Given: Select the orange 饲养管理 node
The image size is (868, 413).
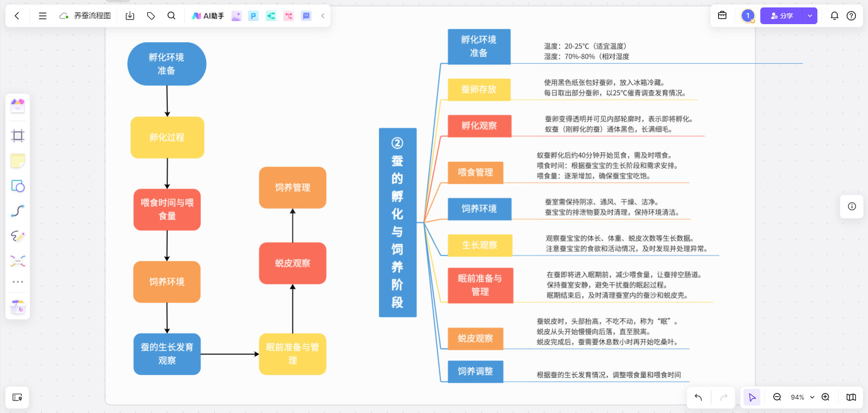Looking at the screenshot, I should pos(292,187).
